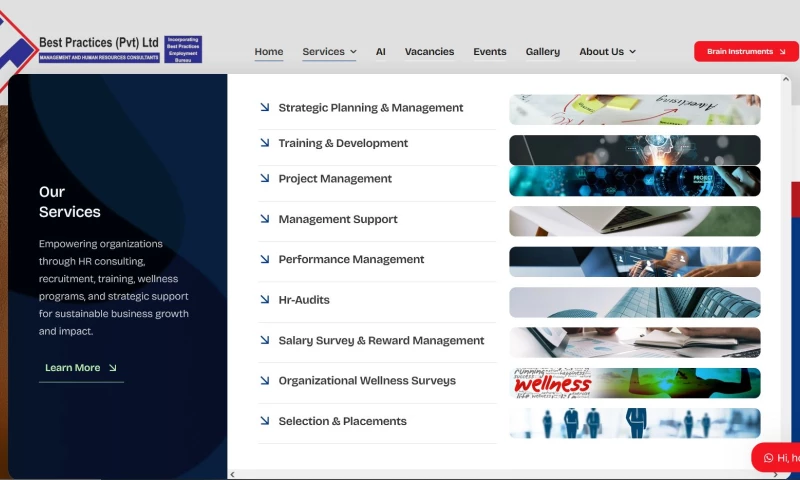Click the arrow icon beside Selection & Placements
The image size is (800, 480).
click(265, 421)
